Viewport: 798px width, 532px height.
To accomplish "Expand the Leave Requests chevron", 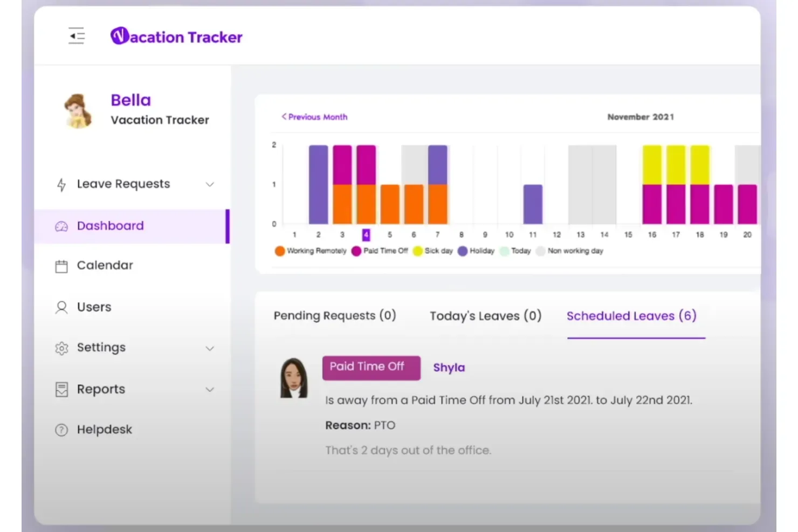I will (x=210, y=184).
